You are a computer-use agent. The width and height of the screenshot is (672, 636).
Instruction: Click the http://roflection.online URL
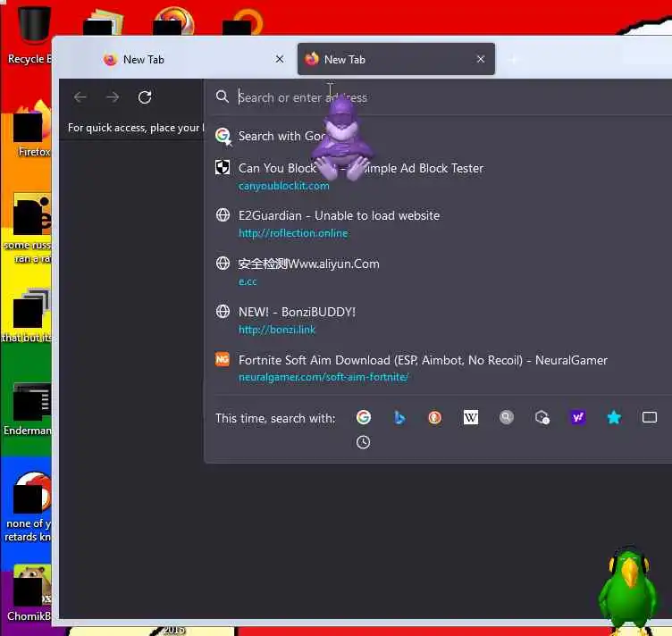pyautogui.click(x=293, y=233)
